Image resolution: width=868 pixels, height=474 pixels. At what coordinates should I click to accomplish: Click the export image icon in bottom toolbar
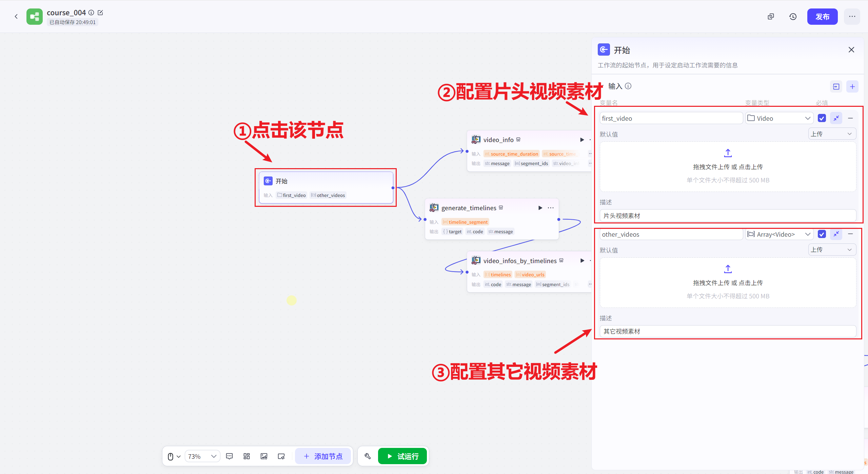point(264,456)
